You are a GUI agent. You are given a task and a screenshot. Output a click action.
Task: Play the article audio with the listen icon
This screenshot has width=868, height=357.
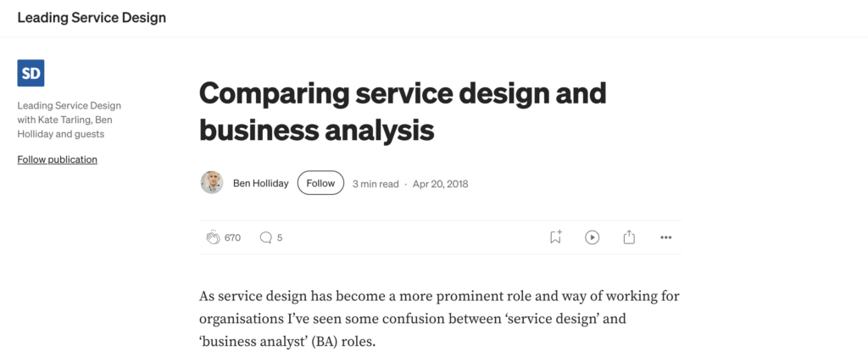pyautogui.click(x=592, y=237)
